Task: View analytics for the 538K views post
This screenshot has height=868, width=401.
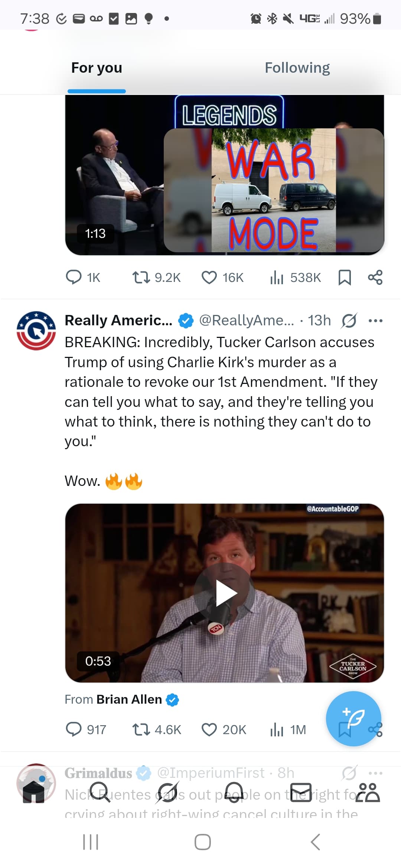Action: click(277, 277)
